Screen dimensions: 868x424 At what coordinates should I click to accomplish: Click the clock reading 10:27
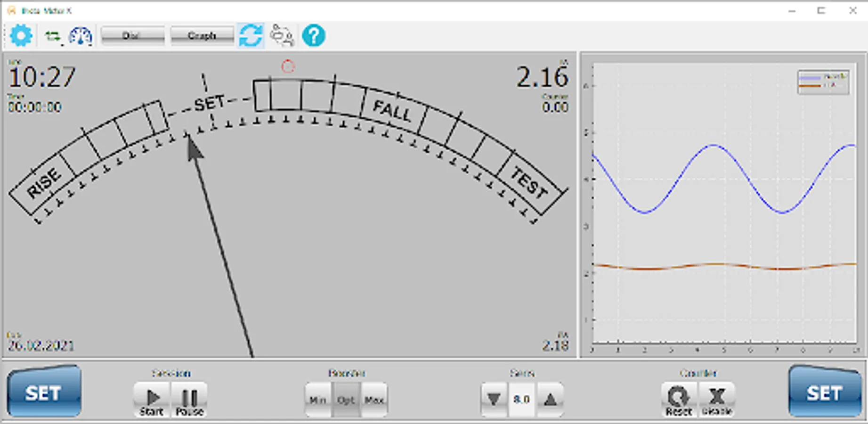(42, 77)
